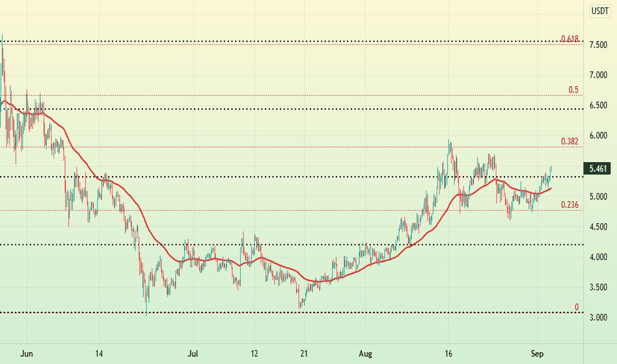
Task: Click the 7.500 price axis value
Action: [x=598, y=45]
